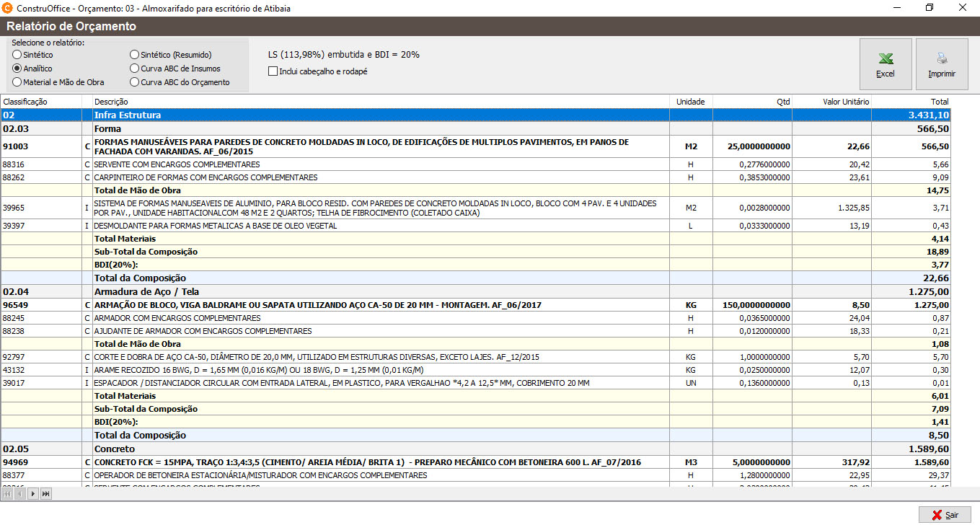The width and height of the screenshot is (980, 525).
Task: Select the Sintético (Resumido) option
Action: [171, 55]
